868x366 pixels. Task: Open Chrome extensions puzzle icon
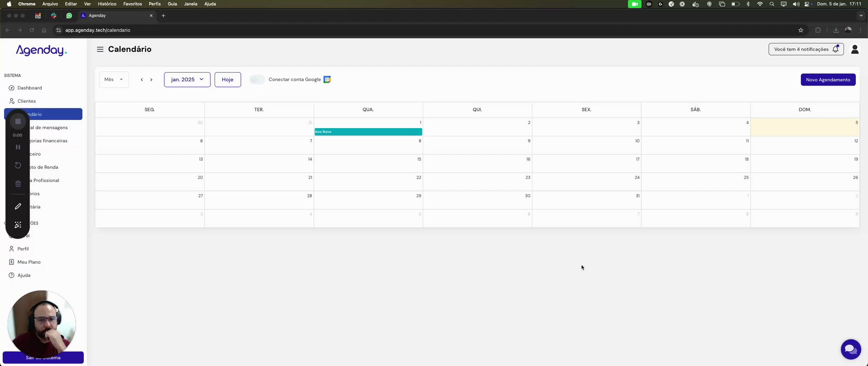(818, 30)
